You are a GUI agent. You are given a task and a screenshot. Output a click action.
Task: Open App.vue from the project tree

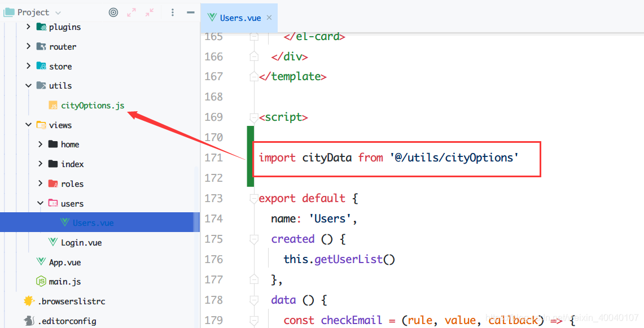(x=65, y=263)
